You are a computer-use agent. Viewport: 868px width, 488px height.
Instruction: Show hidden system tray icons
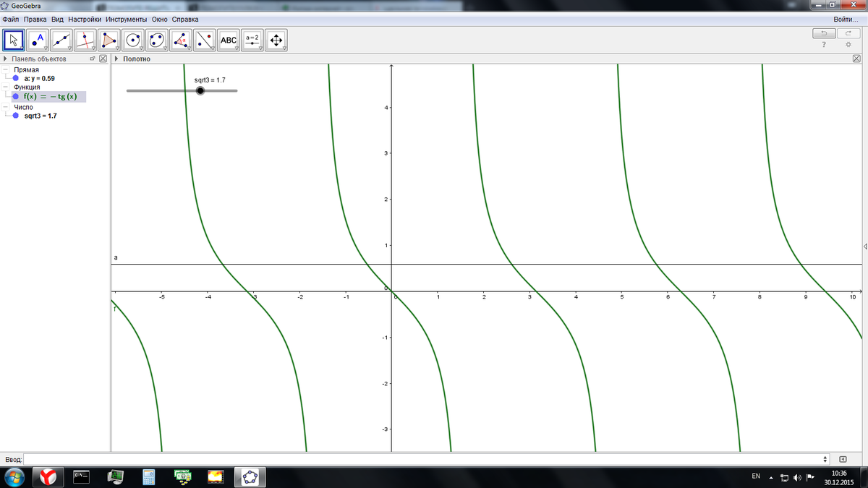(x=771, y=477)
